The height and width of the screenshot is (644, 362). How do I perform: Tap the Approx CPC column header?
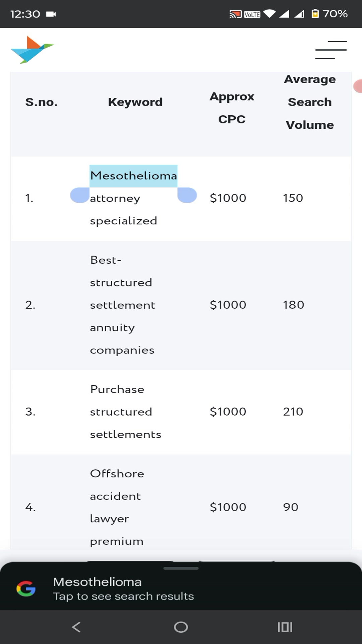(232, 108)
